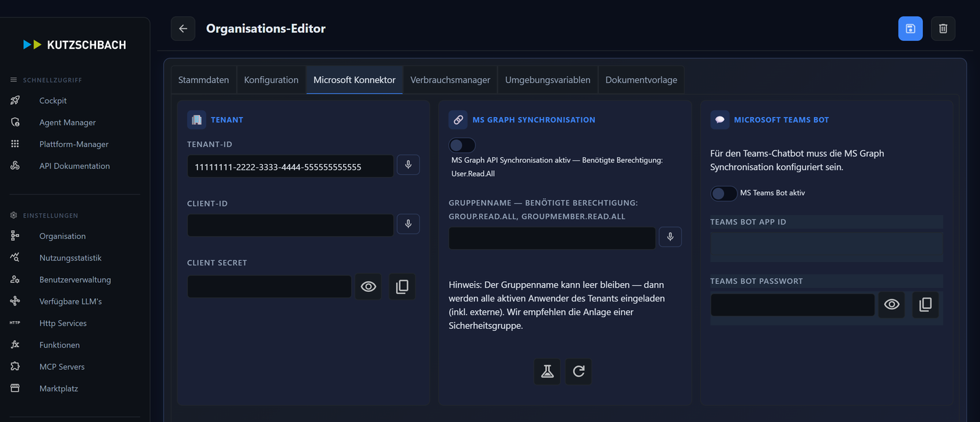Open the Dokumentvorlage tab
The image size is (980, 422).
641,80
